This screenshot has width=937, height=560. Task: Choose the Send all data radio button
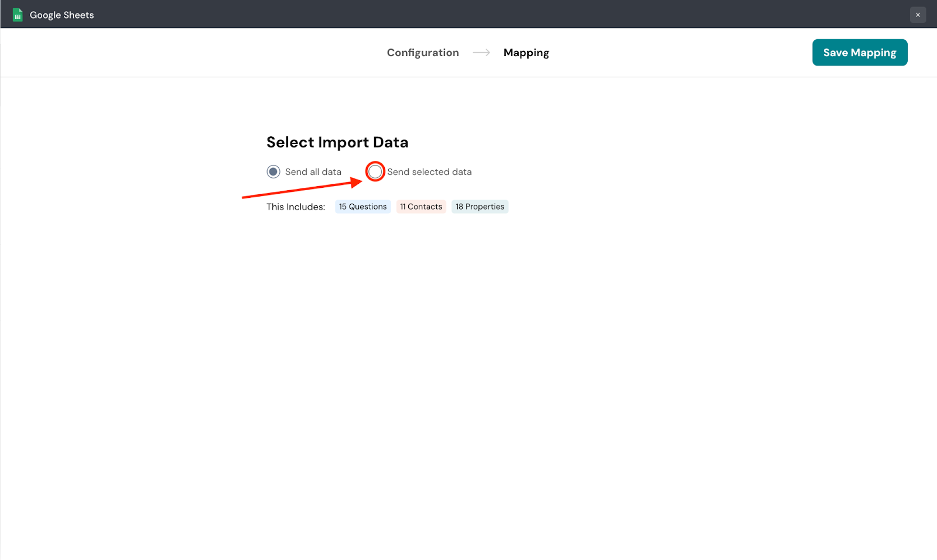[x=273, y=171]
